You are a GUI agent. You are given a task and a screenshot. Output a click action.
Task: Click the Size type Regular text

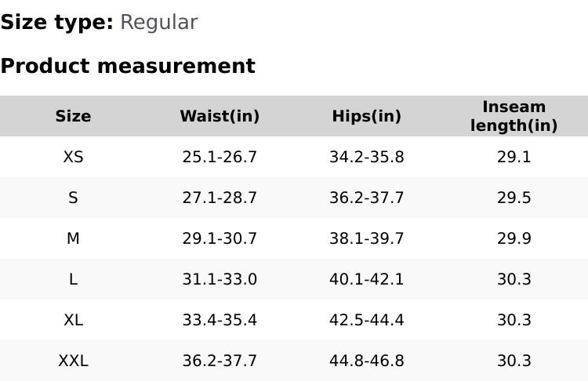click(158, 23)
